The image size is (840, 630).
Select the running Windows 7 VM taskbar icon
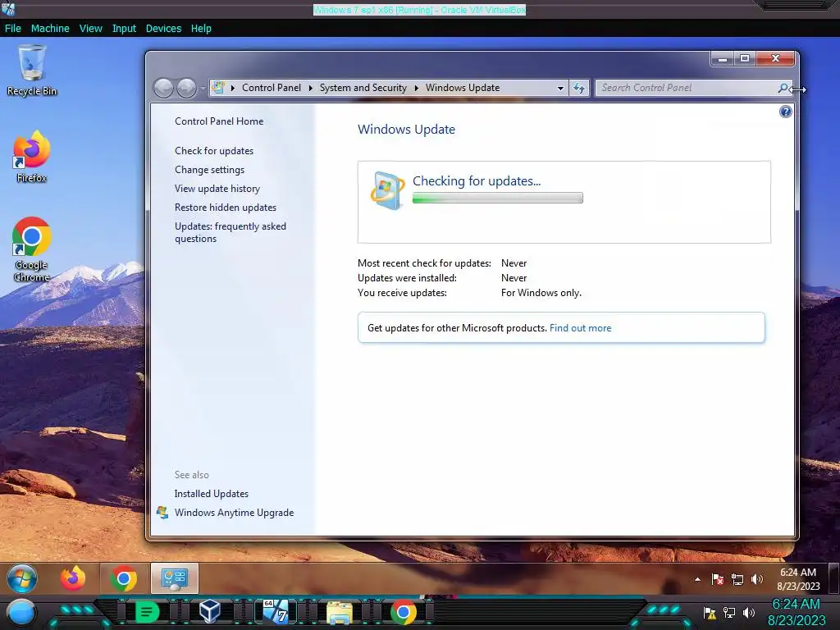pyautogui.click(x=276, y=612)
